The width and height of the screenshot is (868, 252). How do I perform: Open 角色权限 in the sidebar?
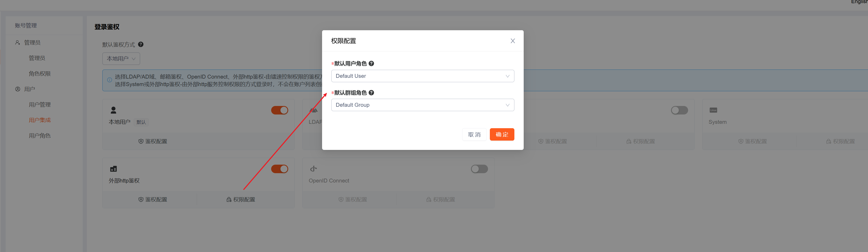40,73
